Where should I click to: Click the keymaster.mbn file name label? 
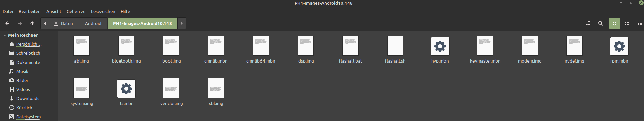click(485, 61)
